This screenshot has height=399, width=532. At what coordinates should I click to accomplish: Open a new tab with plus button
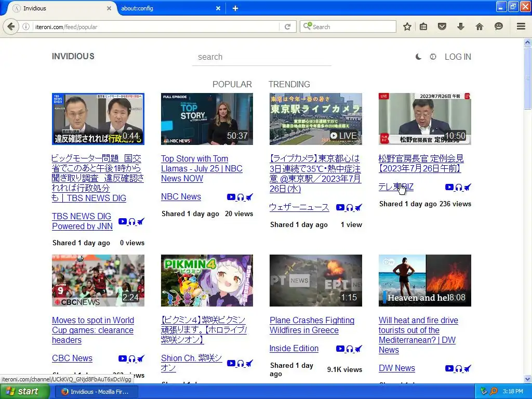click(235, 8)
